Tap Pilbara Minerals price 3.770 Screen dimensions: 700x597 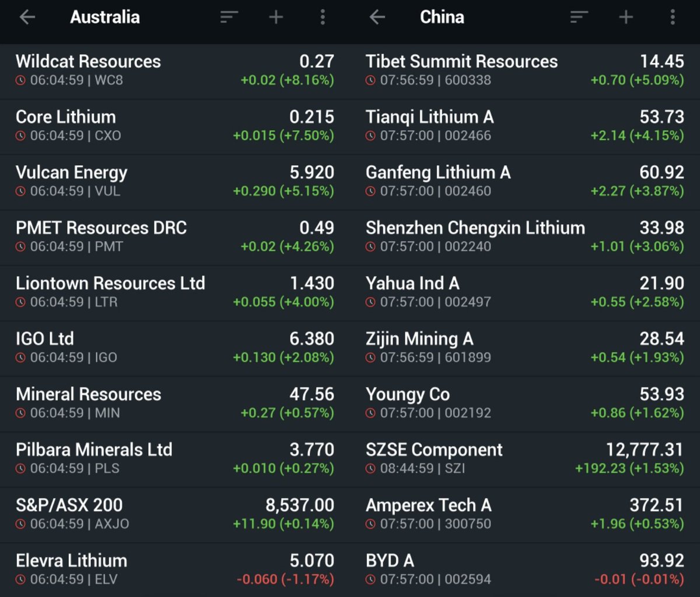click(x=312, y=449)
